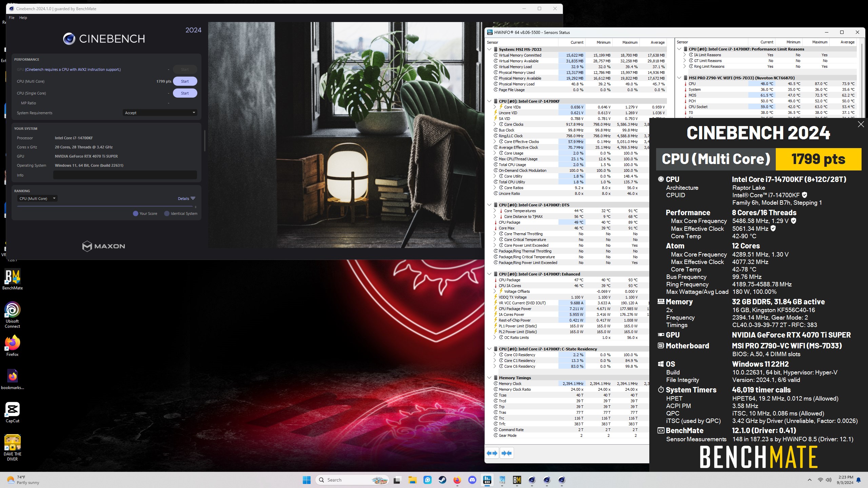868x488 pixels.
Task: Start the CPU (Single Core) benchmark
Action: pyautogui.click(x=185, y=93)
